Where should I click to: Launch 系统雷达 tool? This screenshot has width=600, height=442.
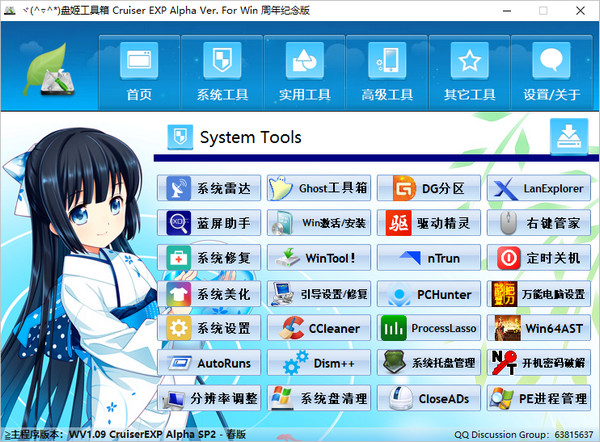(209, 188)
